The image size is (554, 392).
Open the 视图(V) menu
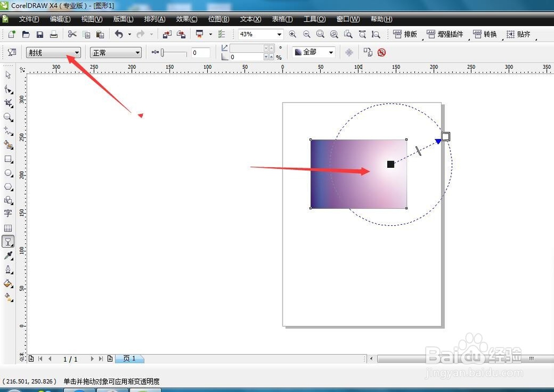tap(92, 19)
